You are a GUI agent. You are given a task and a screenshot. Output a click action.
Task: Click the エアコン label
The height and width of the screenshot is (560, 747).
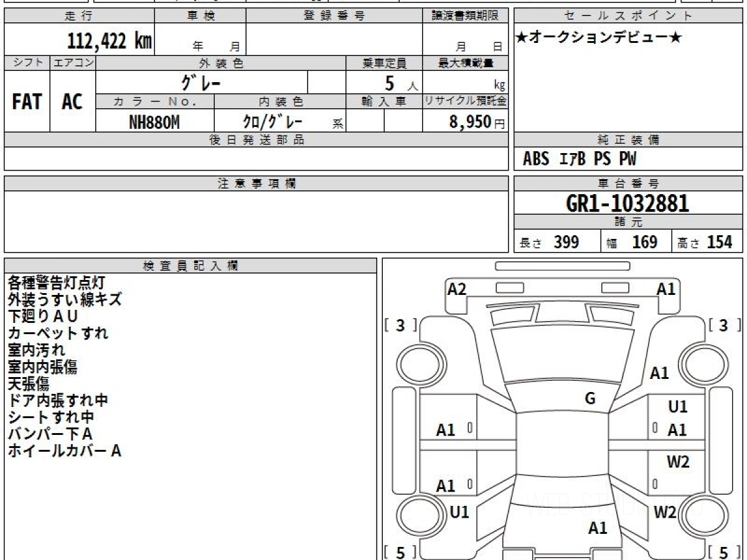(73, 63)
